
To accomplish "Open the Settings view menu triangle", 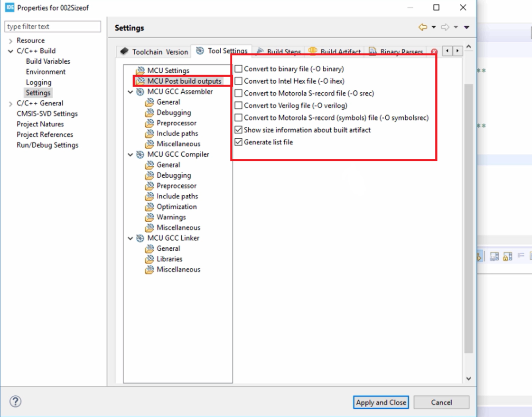I will [x=466, y=27].
